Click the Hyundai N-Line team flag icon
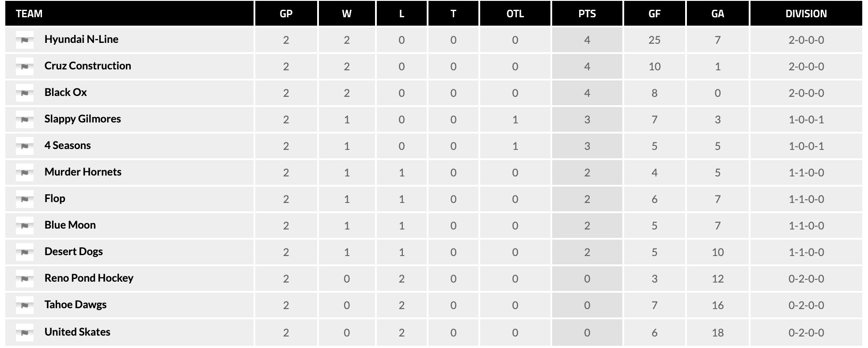868x348 pixels. 25,40
